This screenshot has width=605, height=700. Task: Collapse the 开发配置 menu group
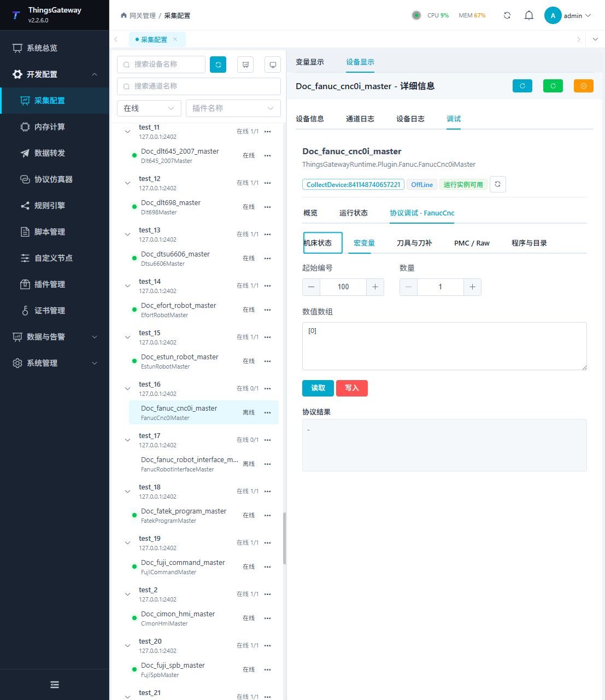55,74
